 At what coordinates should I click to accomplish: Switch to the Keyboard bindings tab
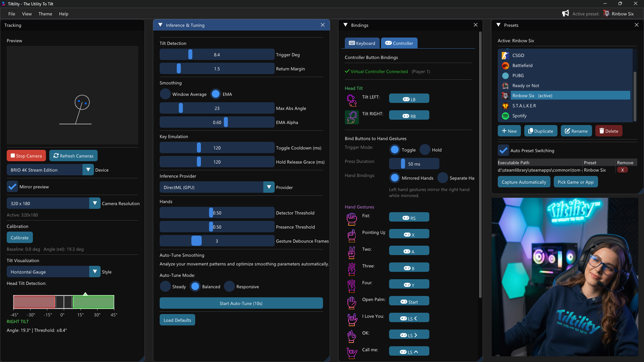pos(362,43)
